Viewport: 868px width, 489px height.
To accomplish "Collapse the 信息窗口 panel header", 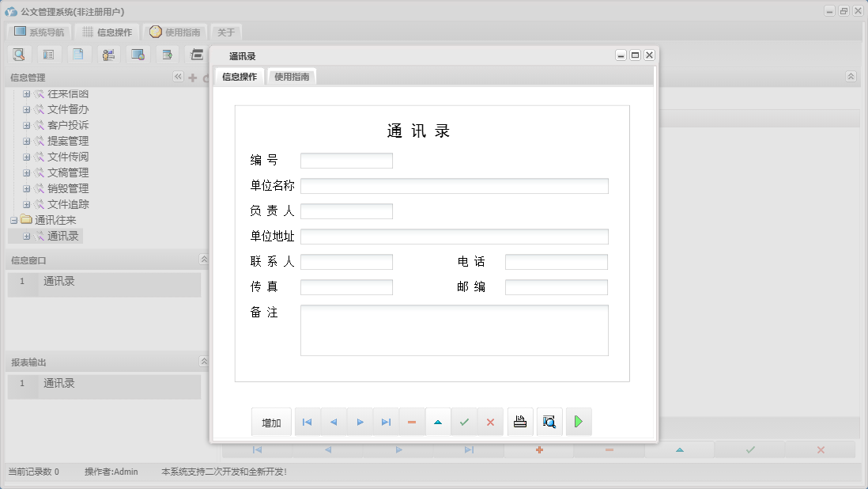I will click(203, 259).
